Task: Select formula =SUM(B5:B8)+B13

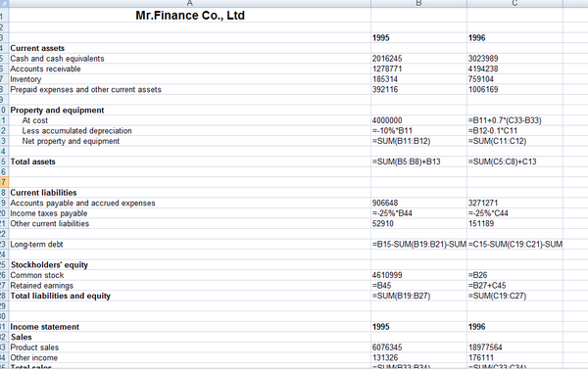Action: 407,161
